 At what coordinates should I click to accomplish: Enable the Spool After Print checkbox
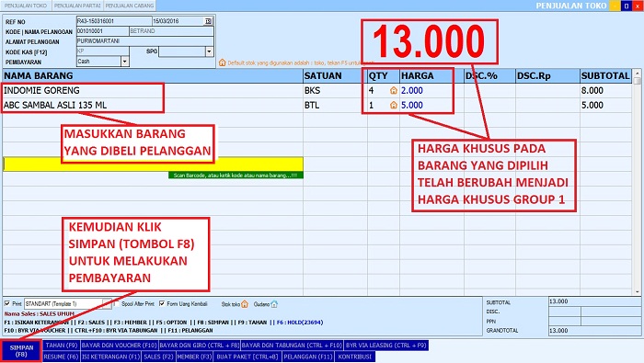point(117,303)
